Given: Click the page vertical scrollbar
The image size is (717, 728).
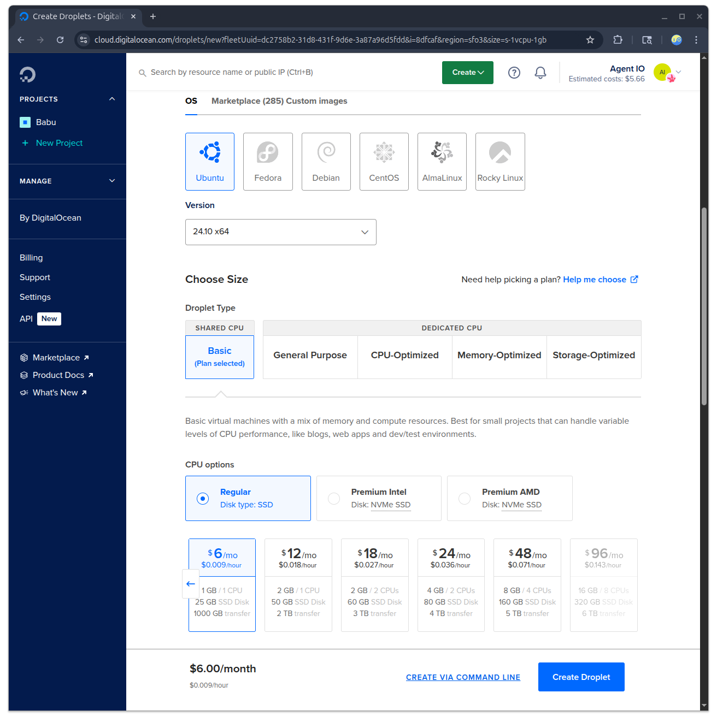Looking at the screenshot, I should [x=704, y=307].
